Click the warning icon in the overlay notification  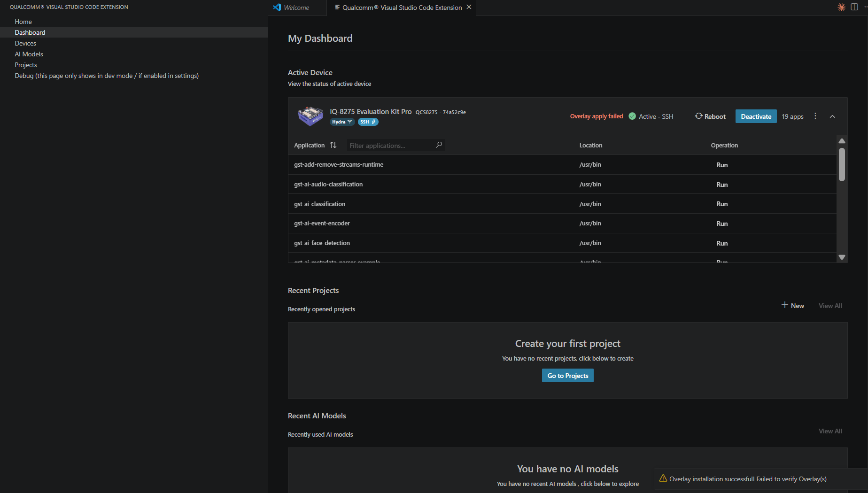click(x=663, y=478)
